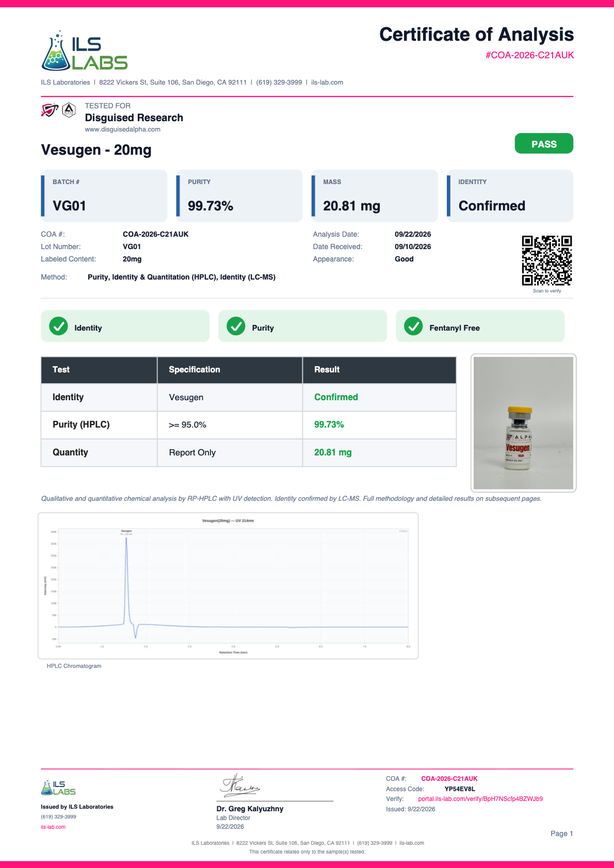
Task: Click the hexagonal Alpha logo beside Tested For
Action: 69,110
